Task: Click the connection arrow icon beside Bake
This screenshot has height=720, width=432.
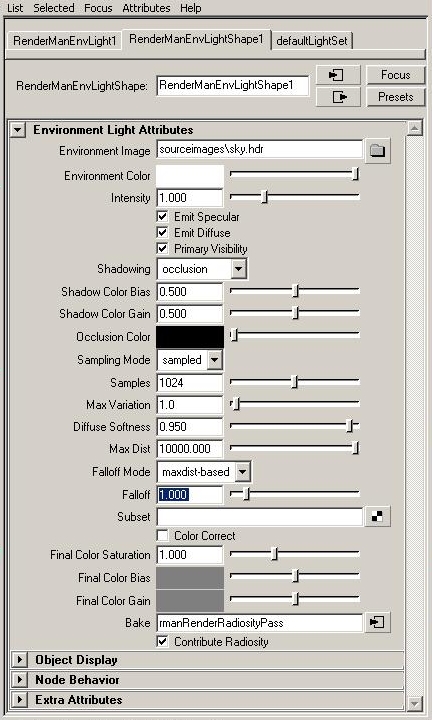Action: 377,623
